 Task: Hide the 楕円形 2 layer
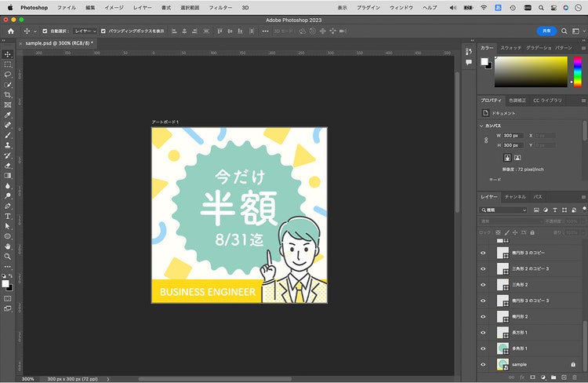click(483, 317)
